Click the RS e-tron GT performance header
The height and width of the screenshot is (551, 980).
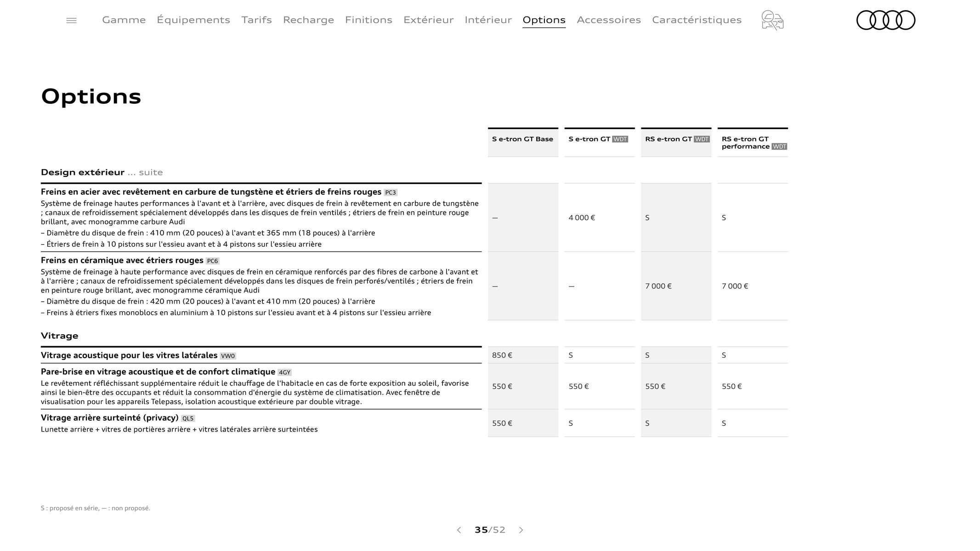point(753,142)
